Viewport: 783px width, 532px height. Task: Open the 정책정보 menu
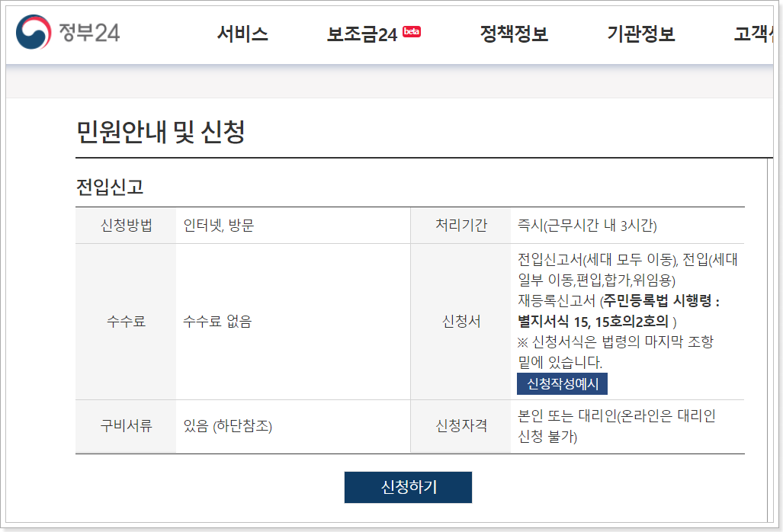coord(512,33)
